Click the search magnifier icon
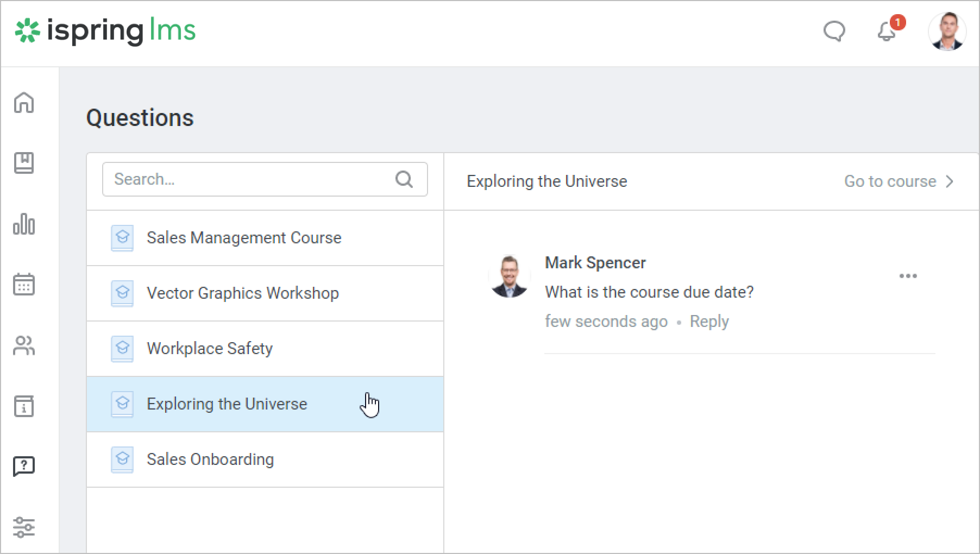This screenshot has width=980, height=554. (404, 179)
